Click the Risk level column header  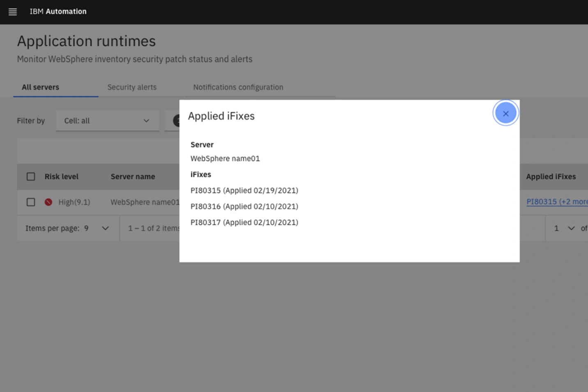pyautogui.click(x=61, y=176)
